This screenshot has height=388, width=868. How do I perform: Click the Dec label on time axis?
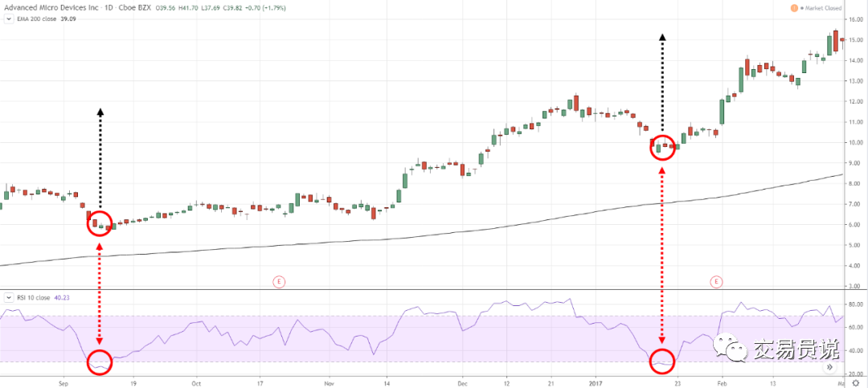463,382
